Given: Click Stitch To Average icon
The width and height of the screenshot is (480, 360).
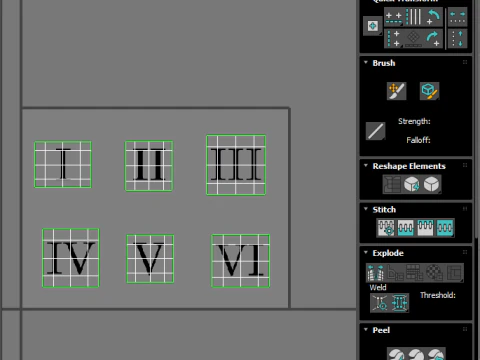Looking at the screenshot, I should [406, 228].
